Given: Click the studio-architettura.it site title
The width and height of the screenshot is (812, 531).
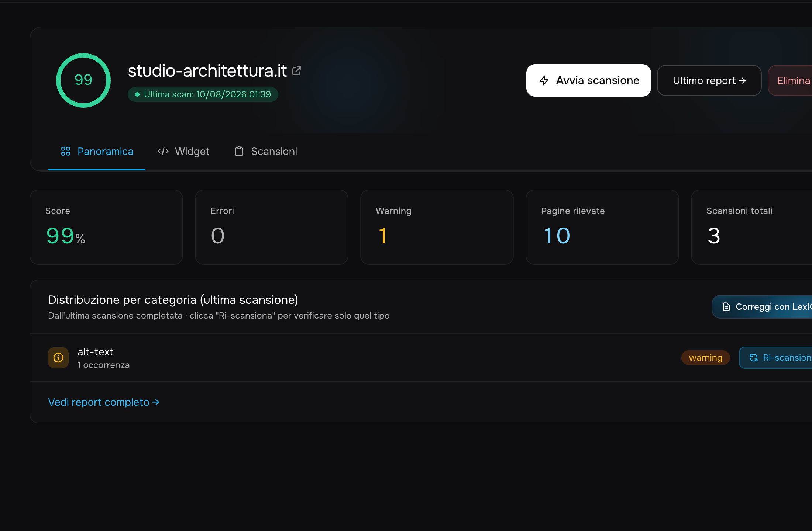Looking at the screenshot, I should [x=207, y=71].
